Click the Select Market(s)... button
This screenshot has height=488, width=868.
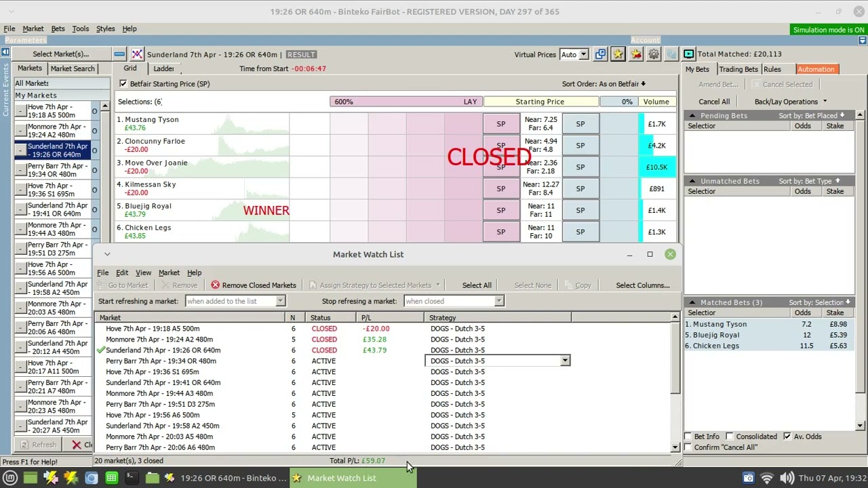(x=60, y=54)
